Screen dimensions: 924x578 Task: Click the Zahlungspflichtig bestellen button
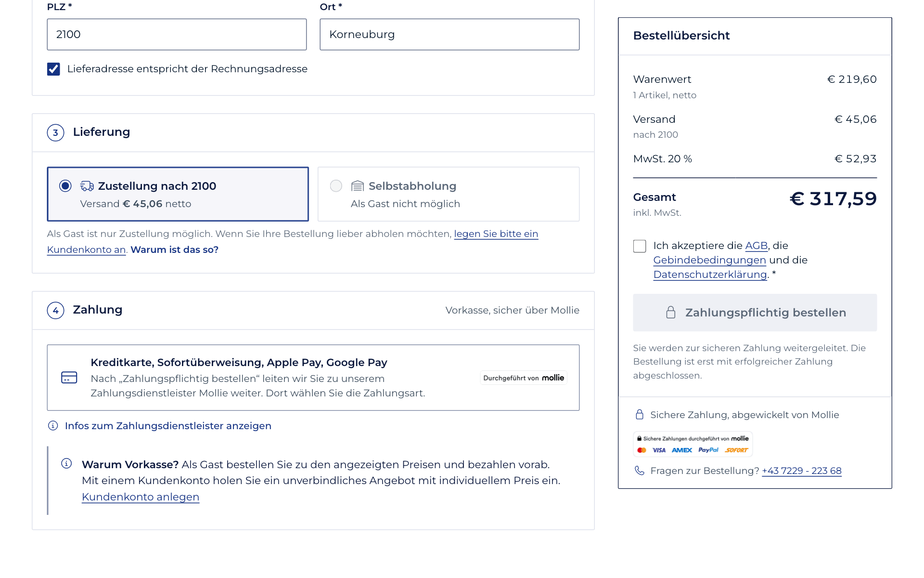(755, 313)
